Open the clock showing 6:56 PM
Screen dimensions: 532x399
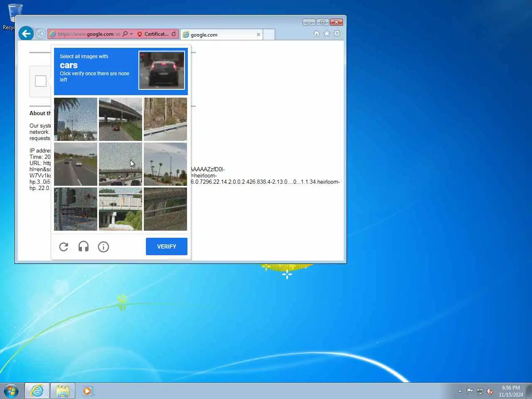511,391
